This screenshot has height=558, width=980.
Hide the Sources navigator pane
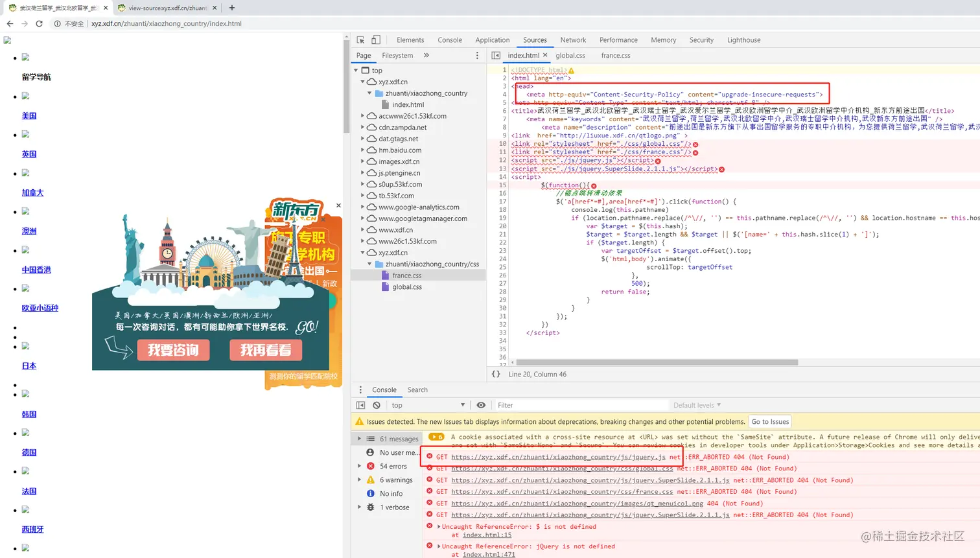pos(496,55)
